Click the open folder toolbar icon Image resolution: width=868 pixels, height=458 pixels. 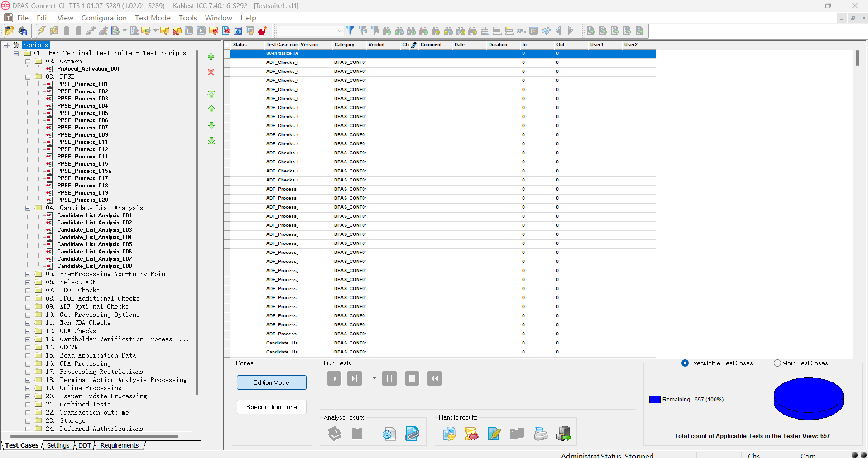(x=9, y=31)
